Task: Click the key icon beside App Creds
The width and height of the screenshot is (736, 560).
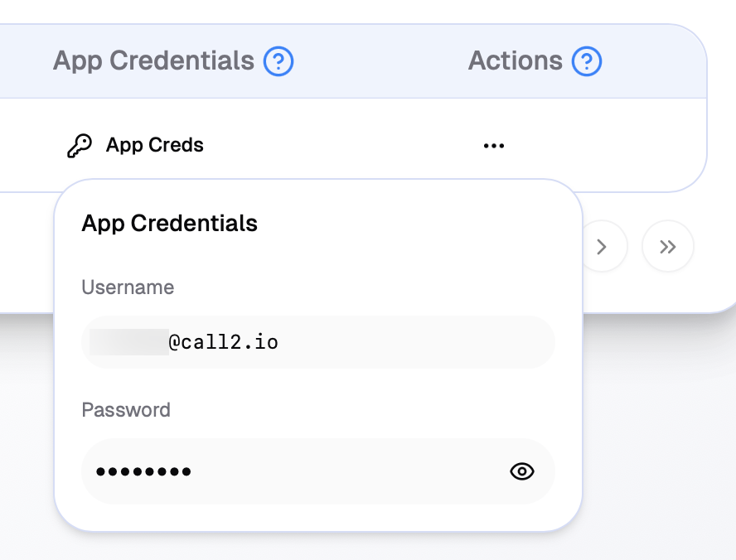Action: point(80,146)
